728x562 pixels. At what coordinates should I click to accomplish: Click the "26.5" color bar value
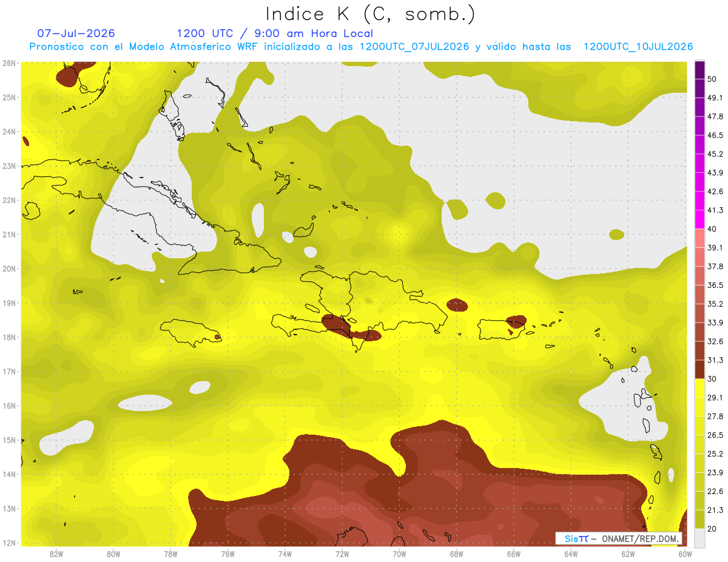pos(715,435)
